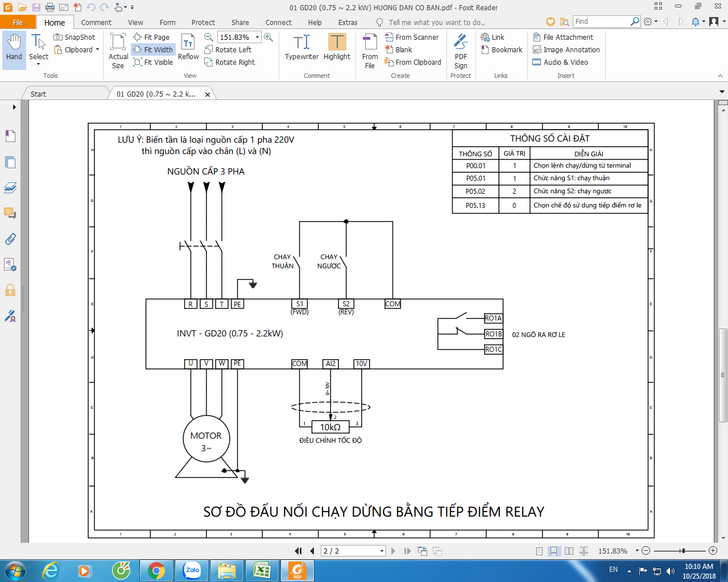Rotate the page right

(x=229, y=62)
